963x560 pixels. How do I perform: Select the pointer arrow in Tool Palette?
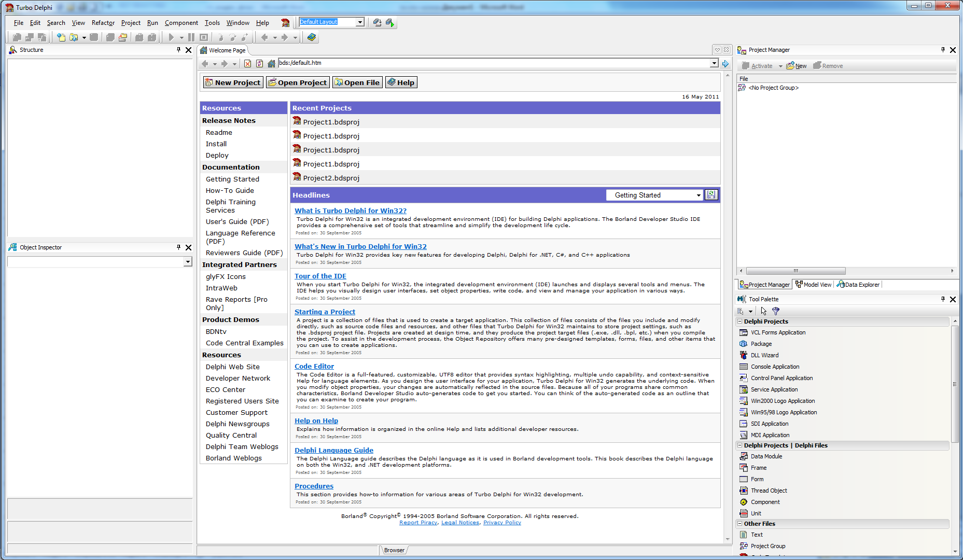pyautogui.click(x=763, y=311)
